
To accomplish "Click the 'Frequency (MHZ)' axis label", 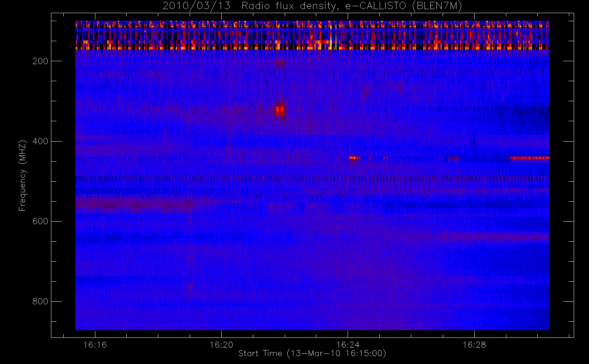I will pos(22,175).
